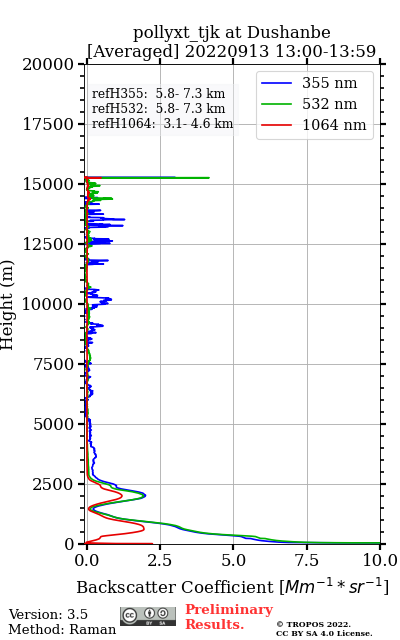This screenshot has width=400, height=640.
Task: Click the green 532 nm legend line
Action: coord(276,104)
